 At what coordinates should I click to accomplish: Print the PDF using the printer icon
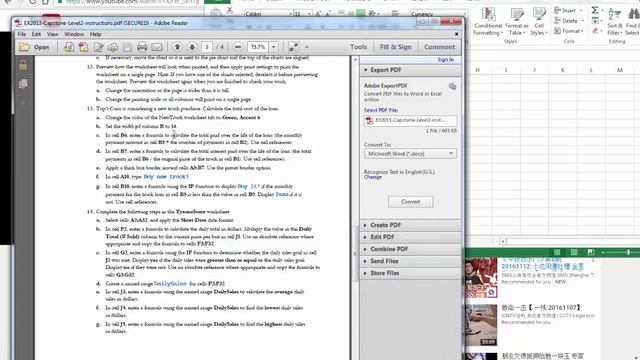click(142, 47)
